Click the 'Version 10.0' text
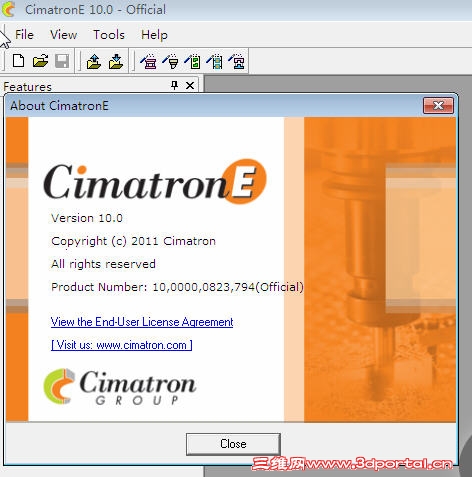 pyautogui.click(x=87, y=218)
